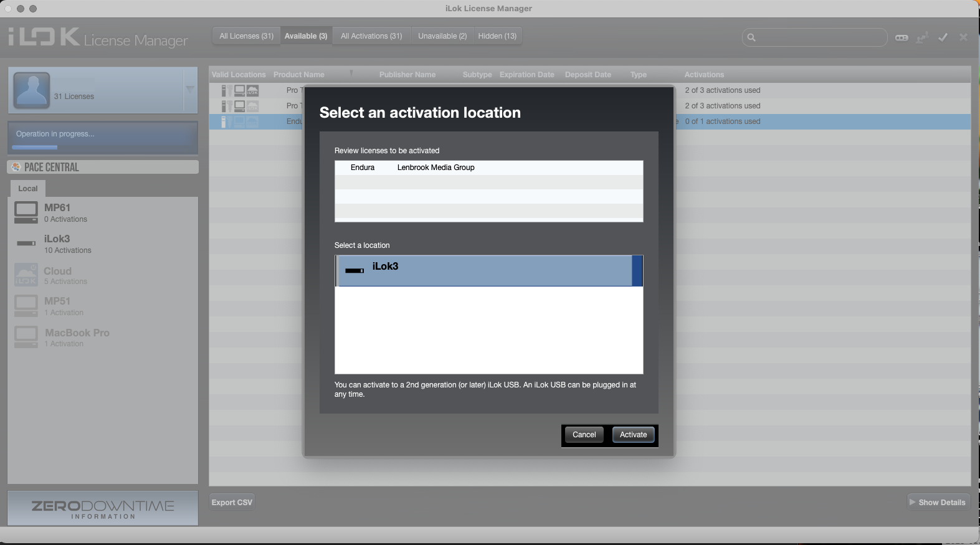Click the iLok Cloud icon in sidebar
Screen dimensions: 980x545
(x=26, y=275)
